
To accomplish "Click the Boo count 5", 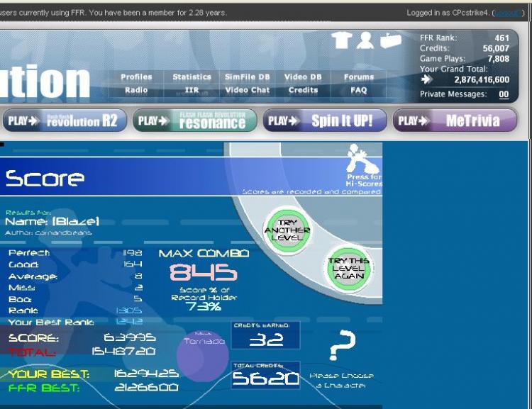I will tap(138, 299).
